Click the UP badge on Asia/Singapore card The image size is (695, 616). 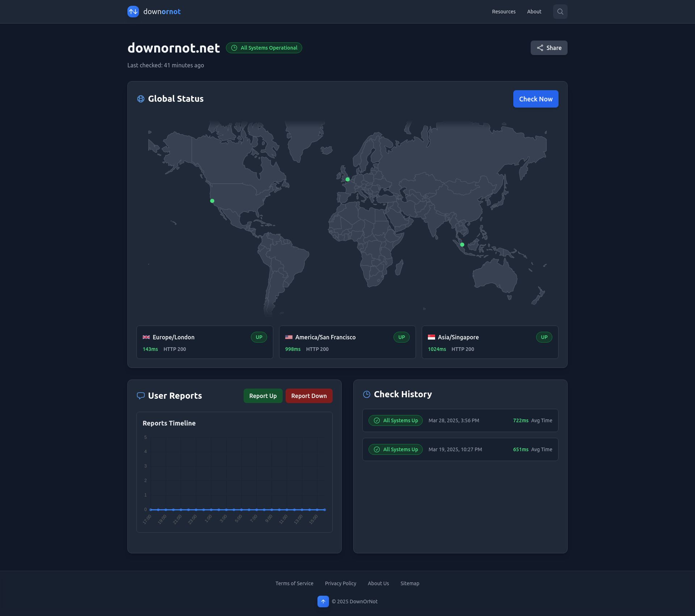(544, 337)
